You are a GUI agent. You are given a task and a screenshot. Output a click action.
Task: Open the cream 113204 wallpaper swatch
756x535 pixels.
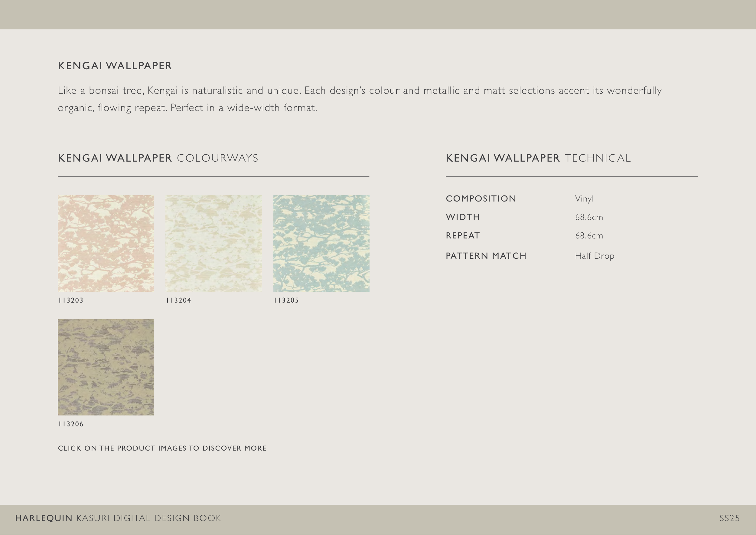pos(213,243)
